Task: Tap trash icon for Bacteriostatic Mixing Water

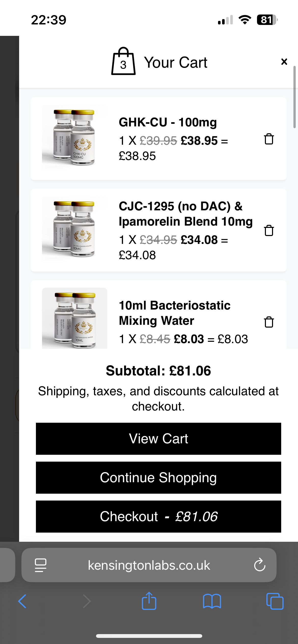Action: click(269, 322)
